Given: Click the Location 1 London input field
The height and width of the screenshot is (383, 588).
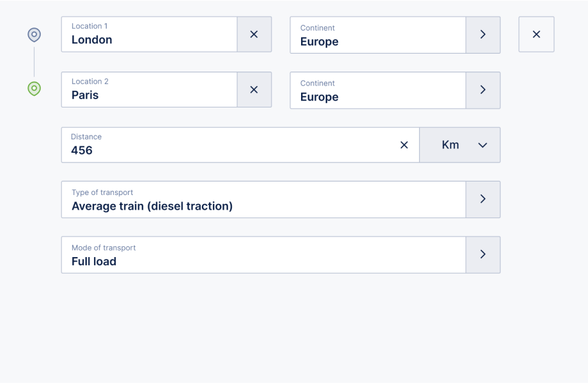Looking at the screenshot, I should tap(150, 34).
